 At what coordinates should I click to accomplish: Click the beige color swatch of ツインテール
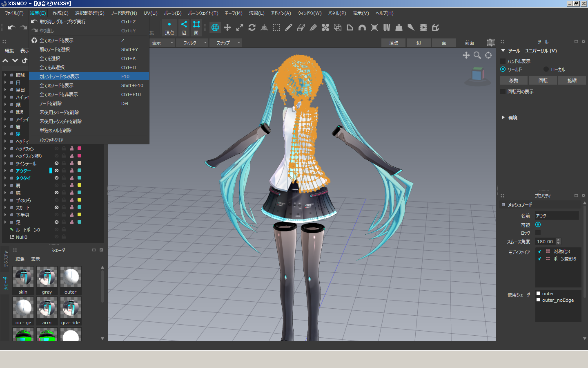(x=79, y=163)
